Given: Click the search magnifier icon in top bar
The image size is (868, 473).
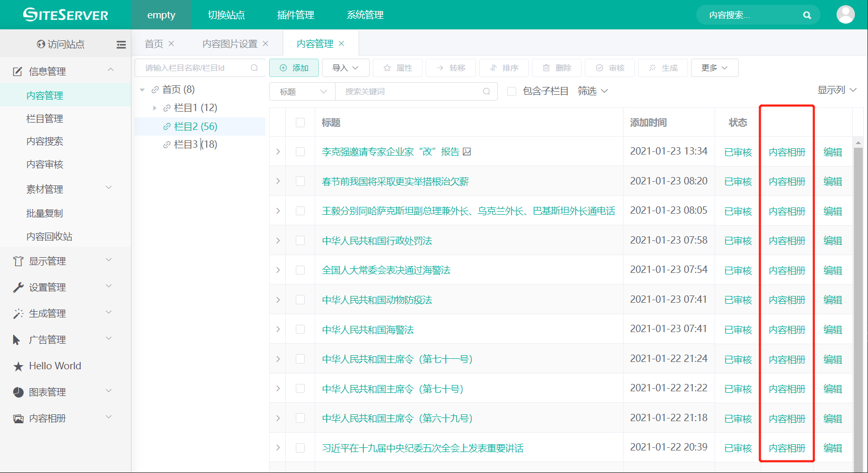Looking at the screenshot, I should [x=807, y=15].
